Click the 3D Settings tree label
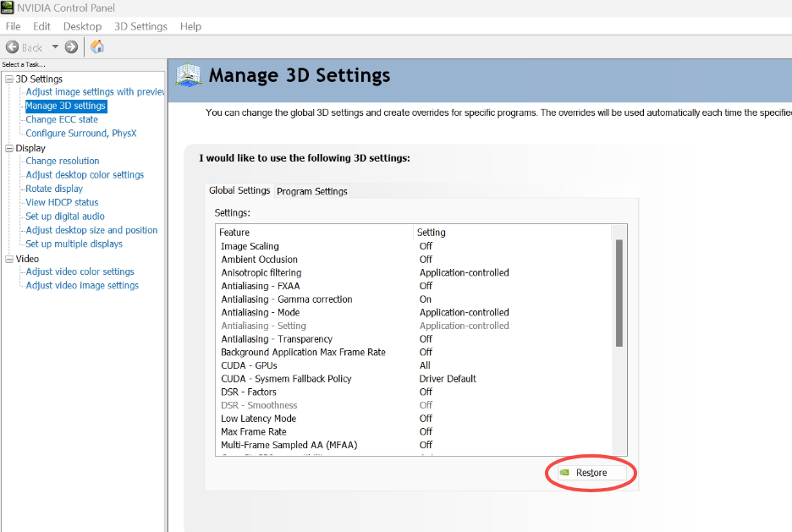 tap(39, 80)
